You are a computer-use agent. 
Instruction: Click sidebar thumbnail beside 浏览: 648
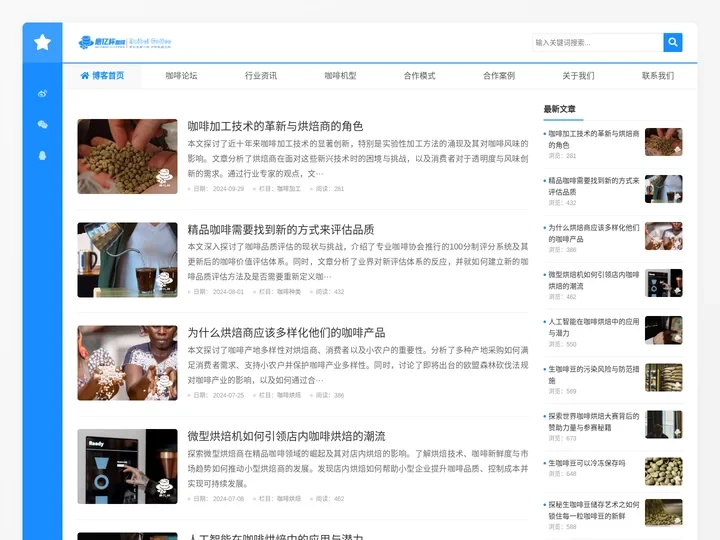(664, 471)
